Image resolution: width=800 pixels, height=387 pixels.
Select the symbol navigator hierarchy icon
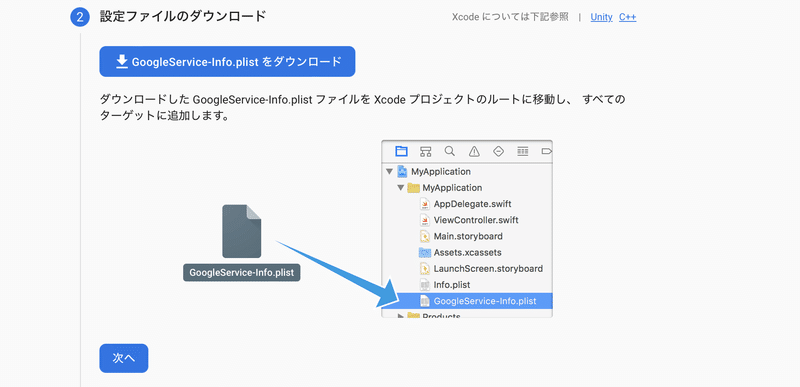pyautogui.click(x=426, y=151)
